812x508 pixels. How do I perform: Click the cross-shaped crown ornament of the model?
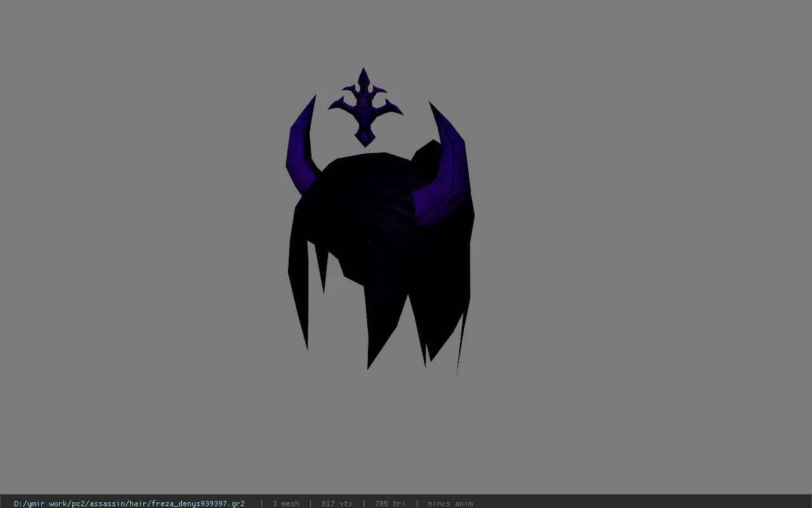[364, 107]
